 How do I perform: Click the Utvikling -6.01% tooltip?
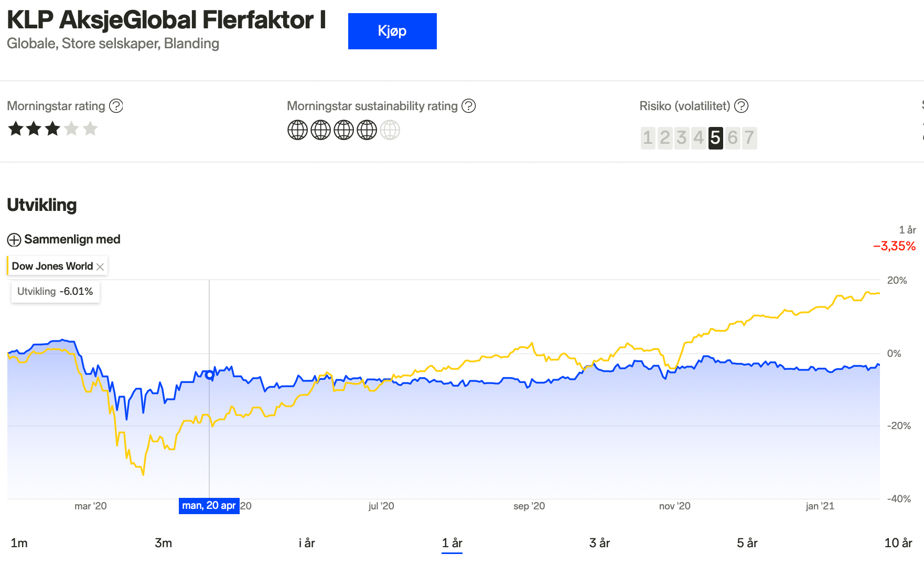coord(56,292)
